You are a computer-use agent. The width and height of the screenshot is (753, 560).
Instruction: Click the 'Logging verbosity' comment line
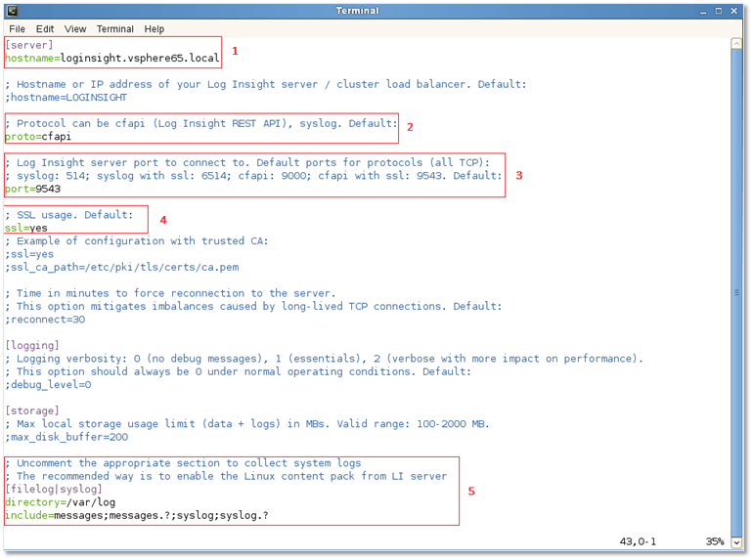pyautogui.click(x=324, y=359)
